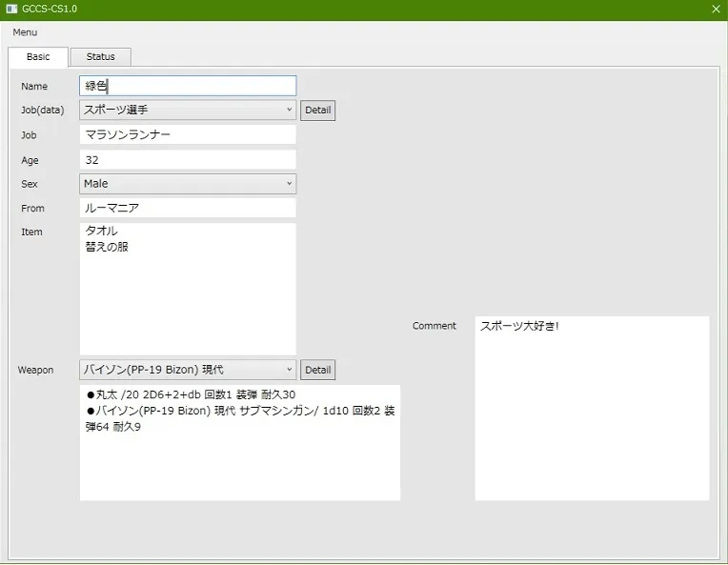Click the GCCS app icon in title bar

click(11, 9)
